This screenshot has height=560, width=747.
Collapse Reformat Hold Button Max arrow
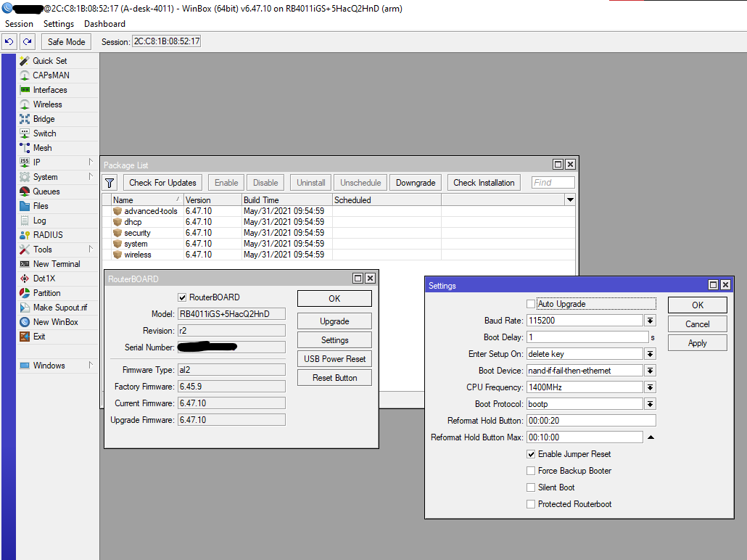(651, 437)
